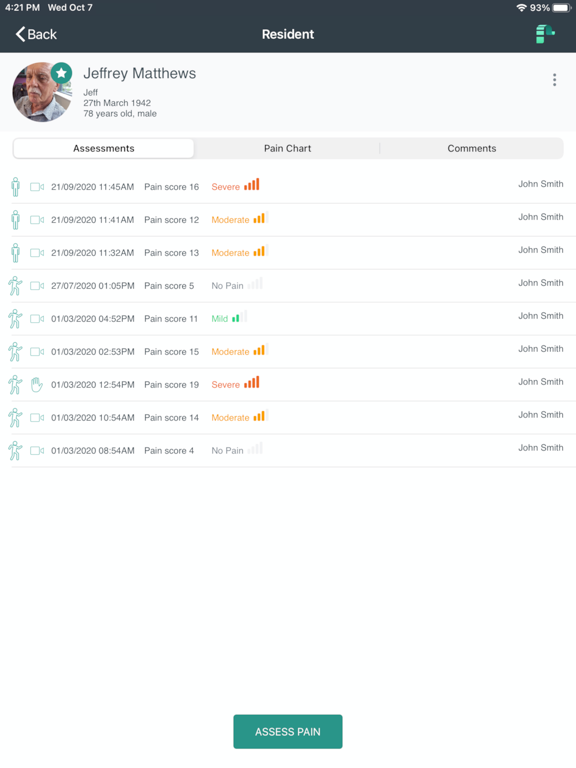Viewport: 576px width, 768px height.
Task: Click standing person icon for 11:41AM assessment
Action: point(16,219)
